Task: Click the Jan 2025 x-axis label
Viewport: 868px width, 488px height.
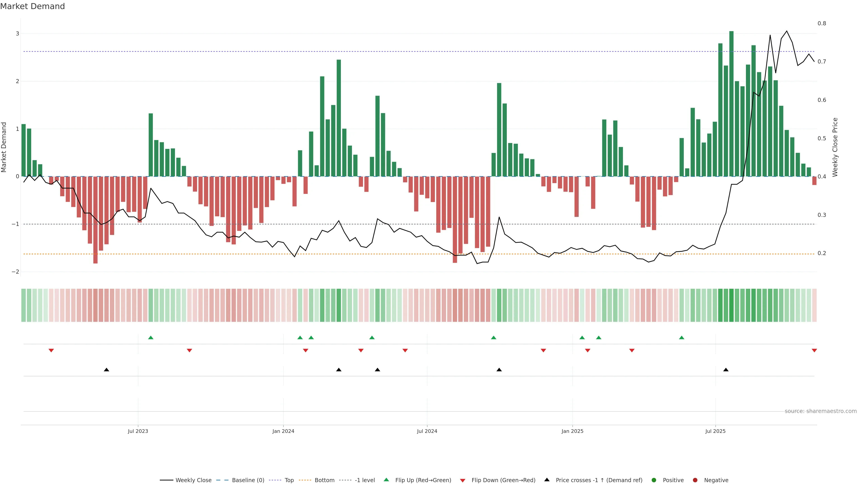Action: click(x=572, y=431)
